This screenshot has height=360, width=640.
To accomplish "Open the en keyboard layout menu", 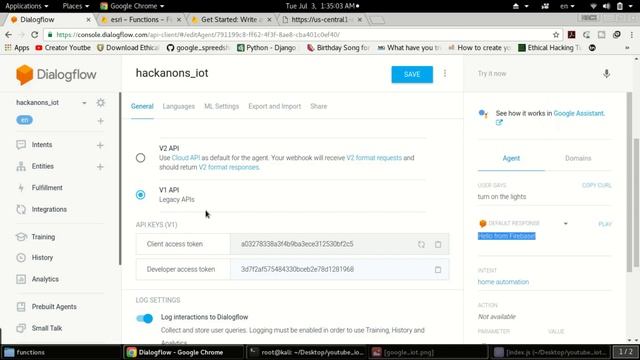I will pyautogui.click(x=567, y=6).
